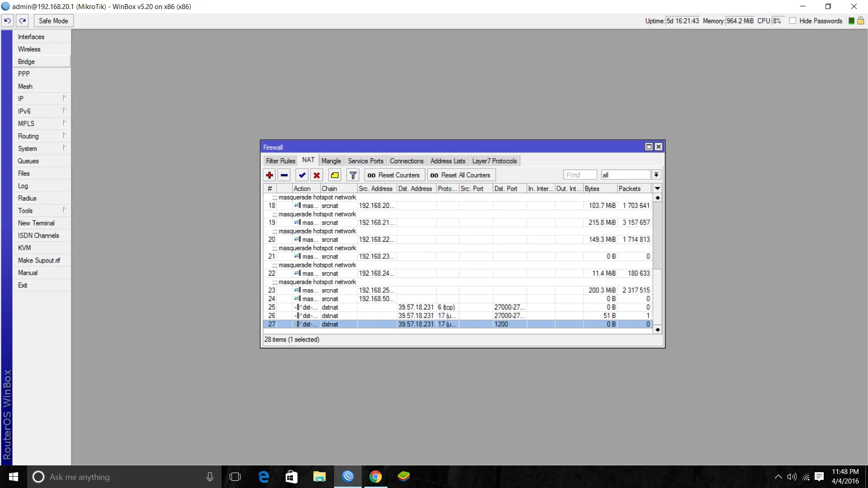Screen dimensions: 868x488
Task: Switch to Service Ports tab
Action: point(365,161)
